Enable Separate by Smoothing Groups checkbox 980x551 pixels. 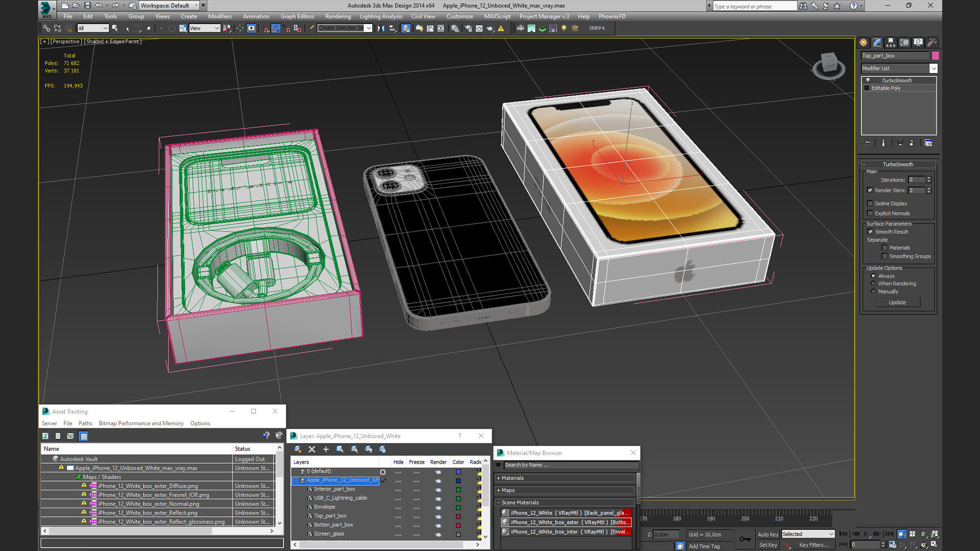pos(885,256)
